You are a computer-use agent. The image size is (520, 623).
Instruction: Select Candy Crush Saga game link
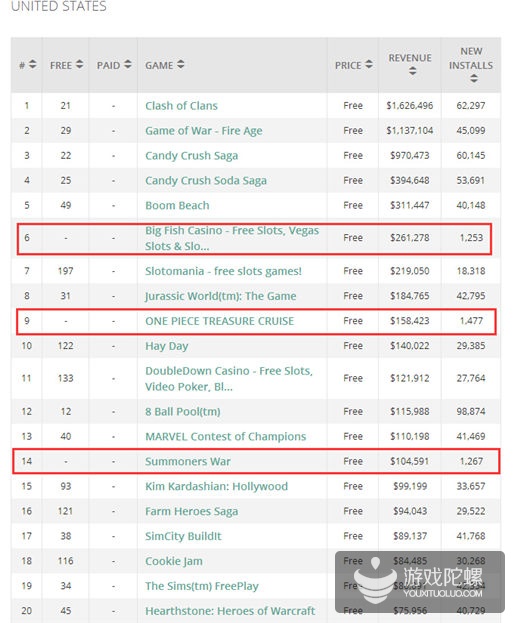[x=191, y=156]
